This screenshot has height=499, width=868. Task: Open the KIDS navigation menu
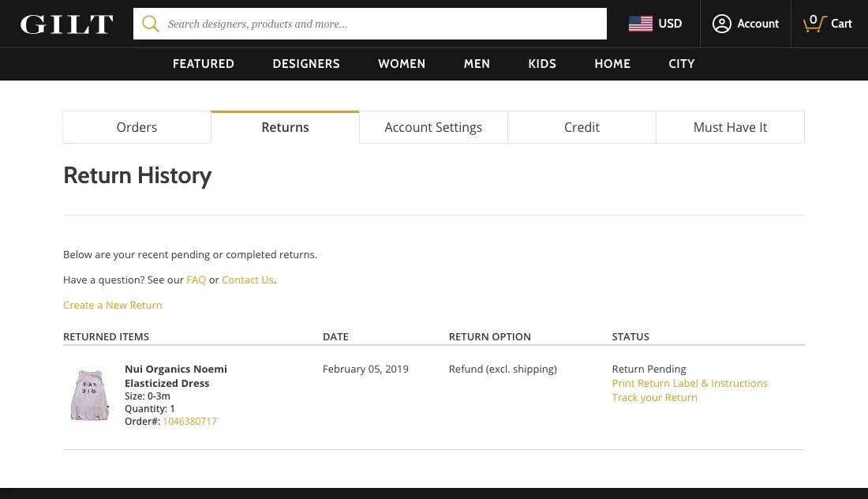[x=542, y=64]
